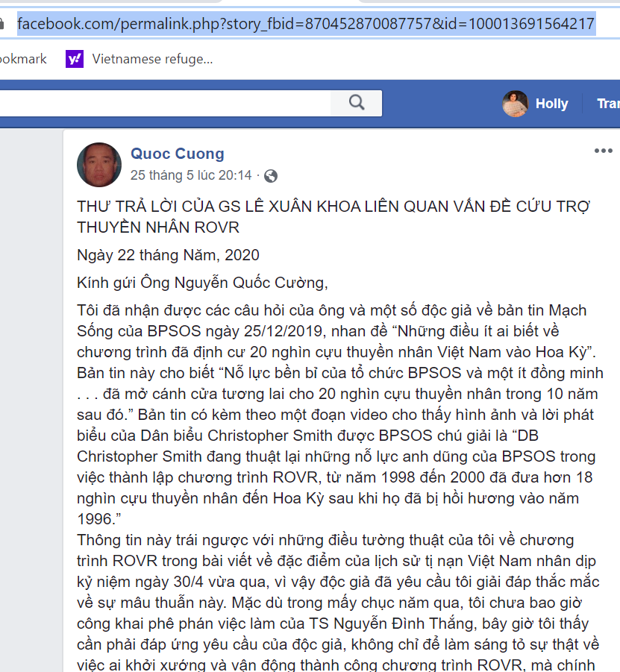
Task: Open Holly's profile avatar in the top bar
Action: pyautogui.click(x=515, y=104)
